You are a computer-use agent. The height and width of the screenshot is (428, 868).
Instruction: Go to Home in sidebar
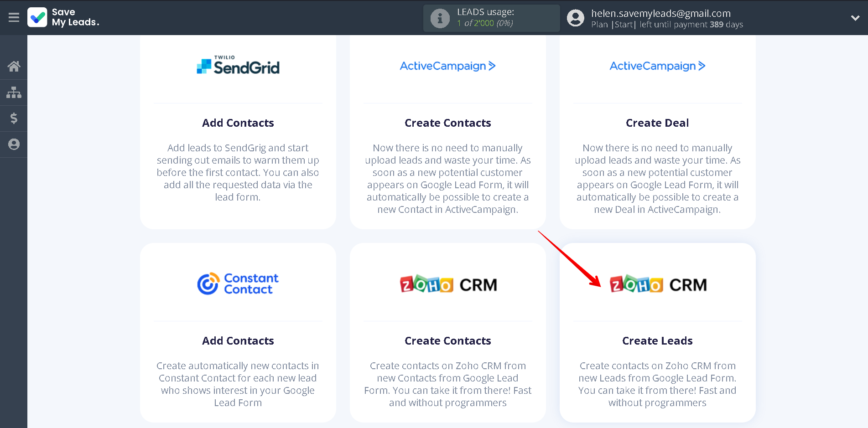point(14,67)
